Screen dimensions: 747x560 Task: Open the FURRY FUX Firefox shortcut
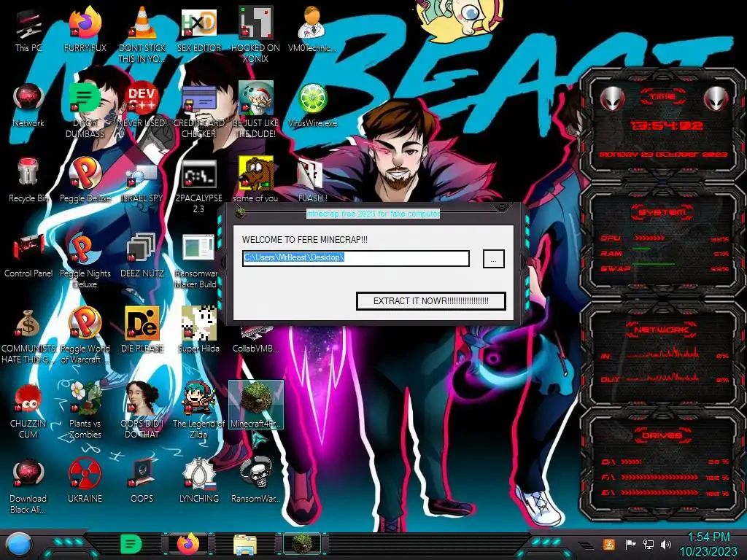[x=85, y=31]
